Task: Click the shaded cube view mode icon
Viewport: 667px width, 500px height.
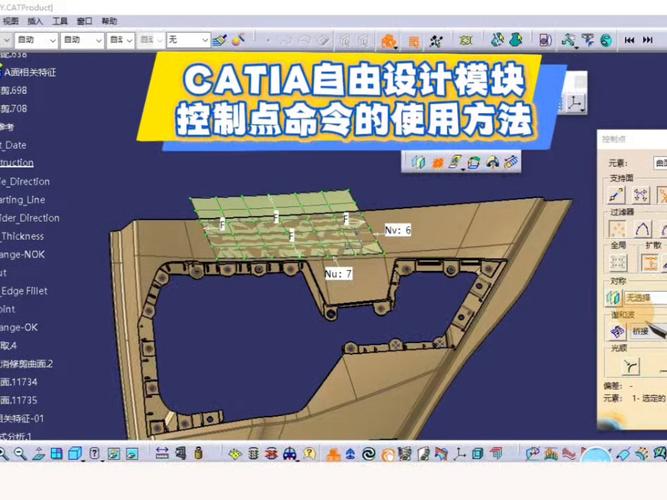Action: (x=75, y=454)
